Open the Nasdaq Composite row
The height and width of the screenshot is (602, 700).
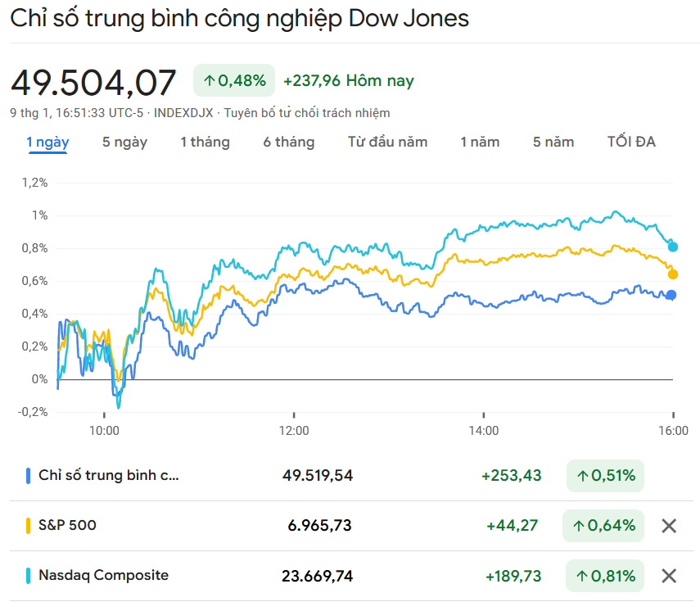[103, 576]
